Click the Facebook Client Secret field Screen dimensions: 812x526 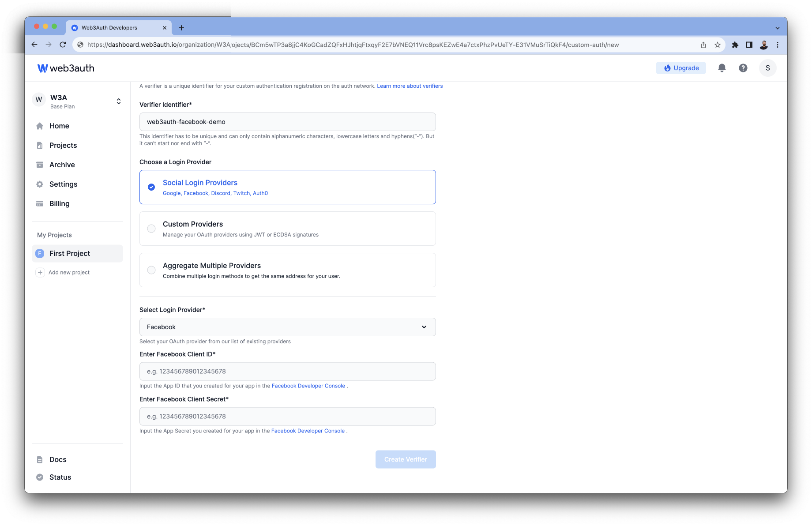[x=288, y=417]
